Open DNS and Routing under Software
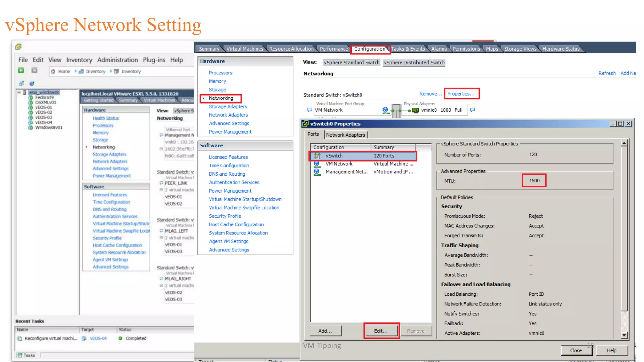 pos(227,174)
